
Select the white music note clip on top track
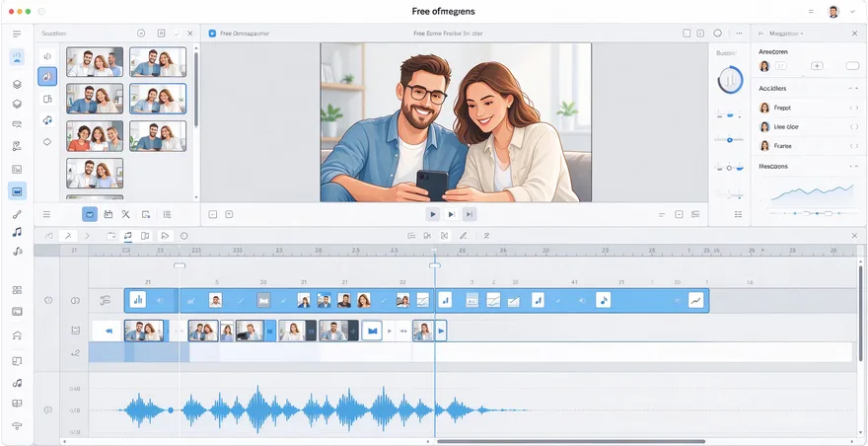[603, 300]
